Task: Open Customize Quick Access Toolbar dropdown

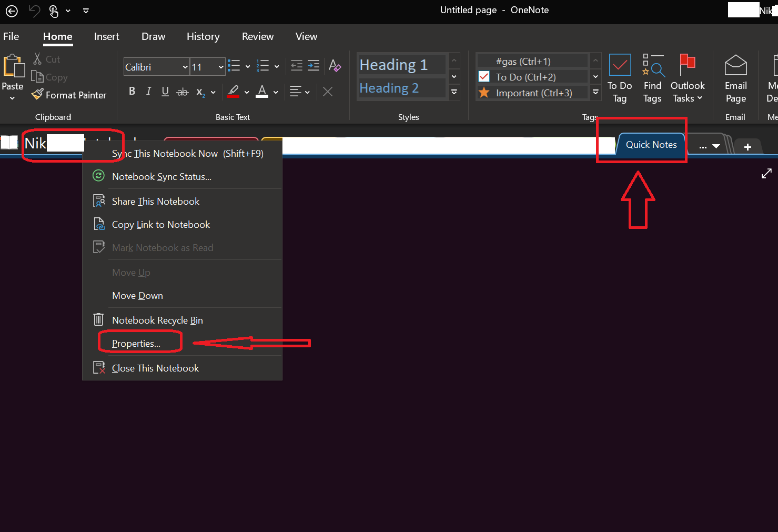Action: click(86, 11)
